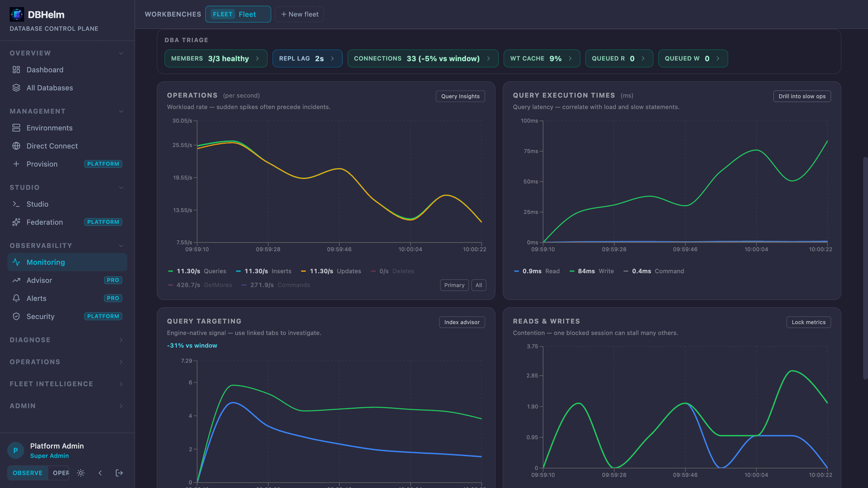Click the page vertical scrollbar
Image resolution: width=868 pixels, height=488 pixels.
coord(865,268)
